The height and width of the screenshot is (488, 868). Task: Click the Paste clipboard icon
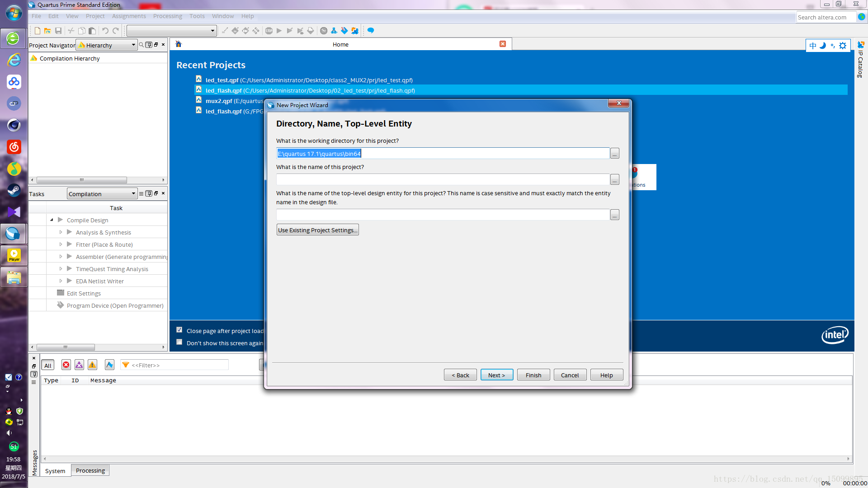pyautogui.click(x=92, y=31)
